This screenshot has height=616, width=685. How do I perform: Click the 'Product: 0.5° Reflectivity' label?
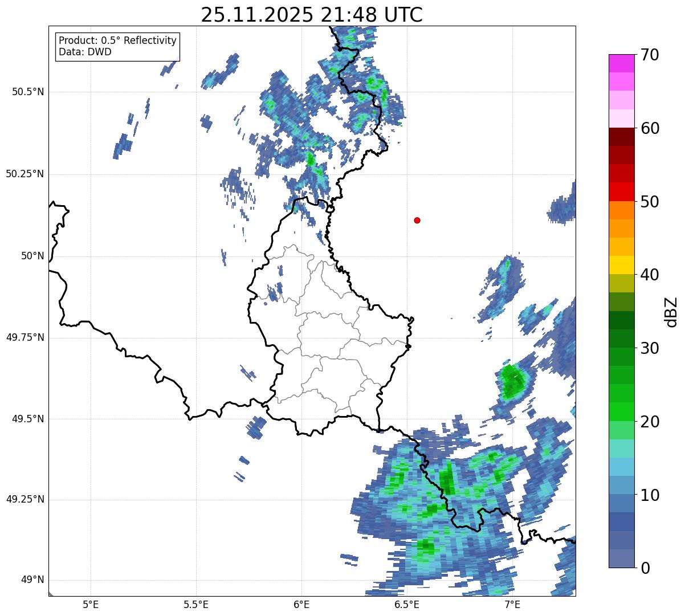tap(117, 41)
